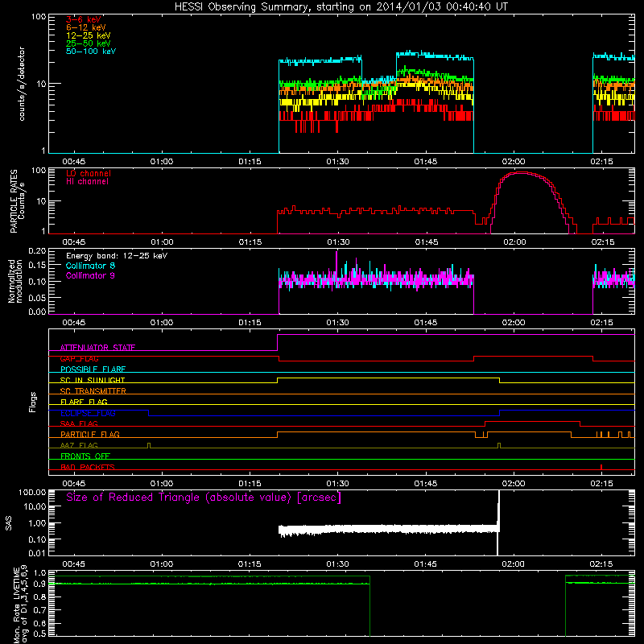Click the FLARE_FLAG label
644x644 pixels.
click(x=84, y=402)
